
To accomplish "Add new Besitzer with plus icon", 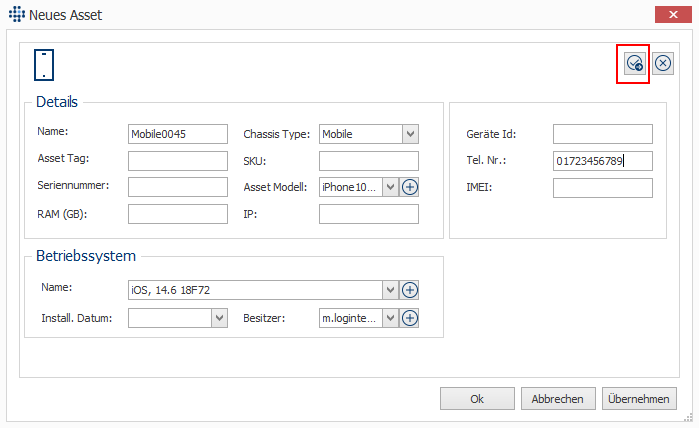I will (x=410, y=318).
